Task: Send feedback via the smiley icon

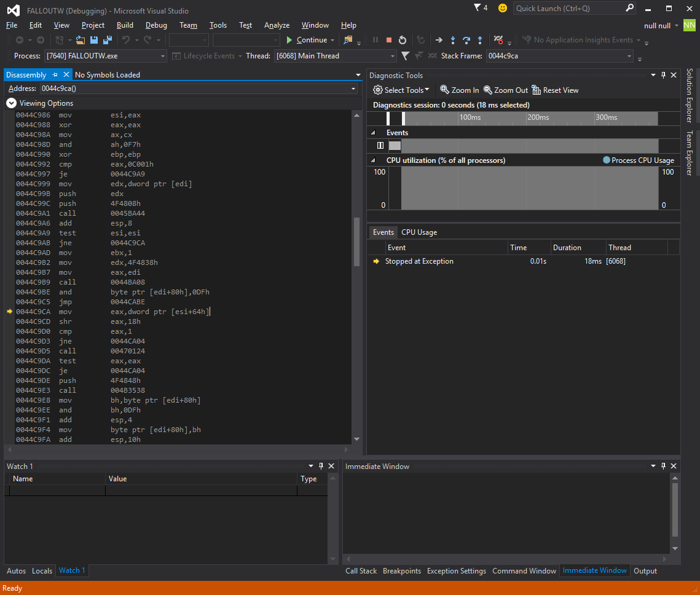Action: click(503, 8)
